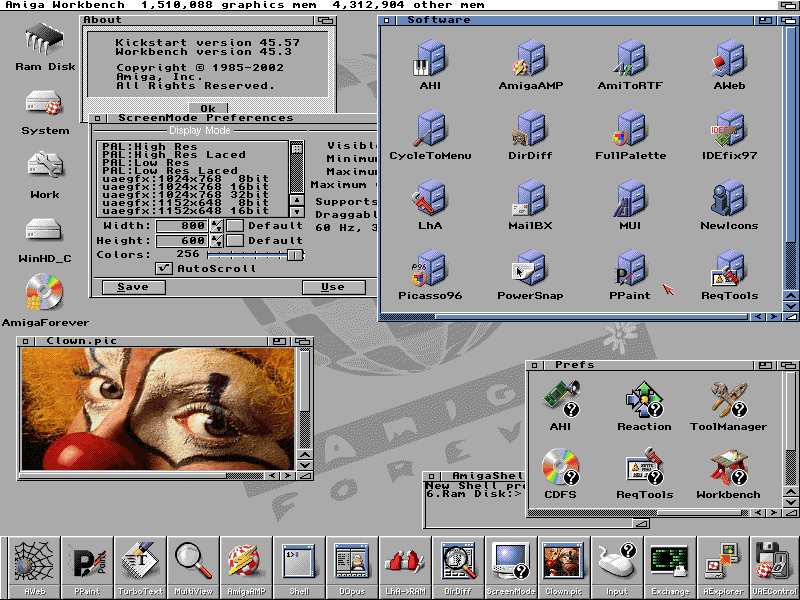Open ScreenMode from the dock

tap(512, 567)
